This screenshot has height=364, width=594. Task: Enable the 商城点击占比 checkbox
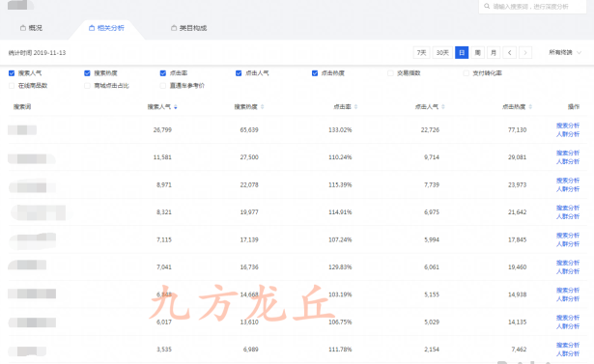click(87, 86)
